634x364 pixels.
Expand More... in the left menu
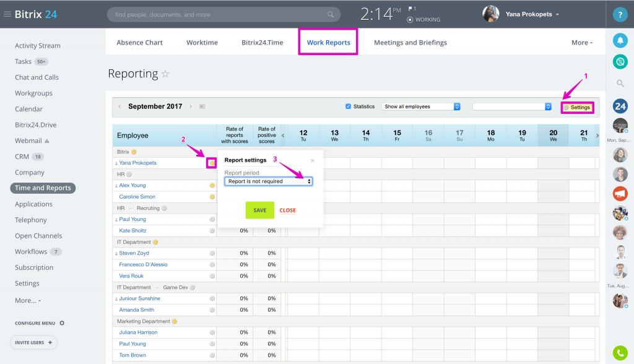(x=28, y=300)
